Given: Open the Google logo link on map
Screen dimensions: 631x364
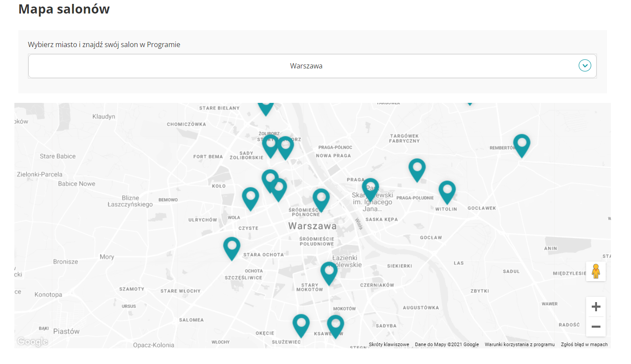Looking at the screenshot, I should click(x=32, y=342).
